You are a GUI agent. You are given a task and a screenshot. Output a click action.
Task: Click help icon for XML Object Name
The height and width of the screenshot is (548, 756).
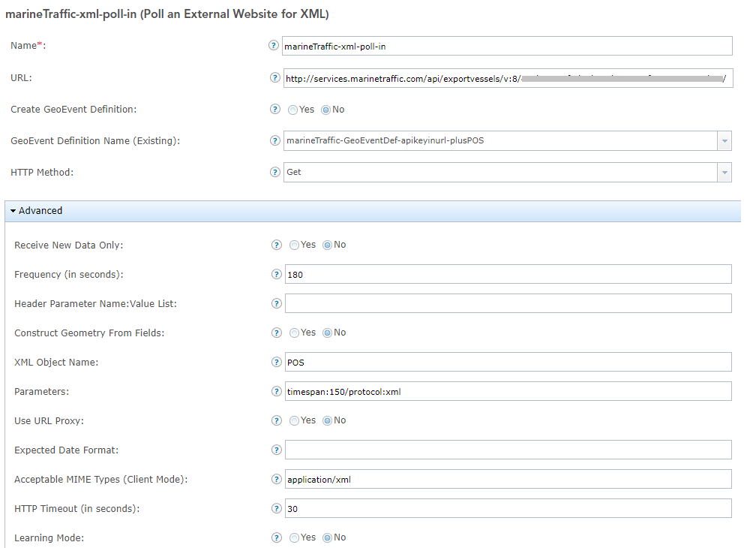click(276, 362)
